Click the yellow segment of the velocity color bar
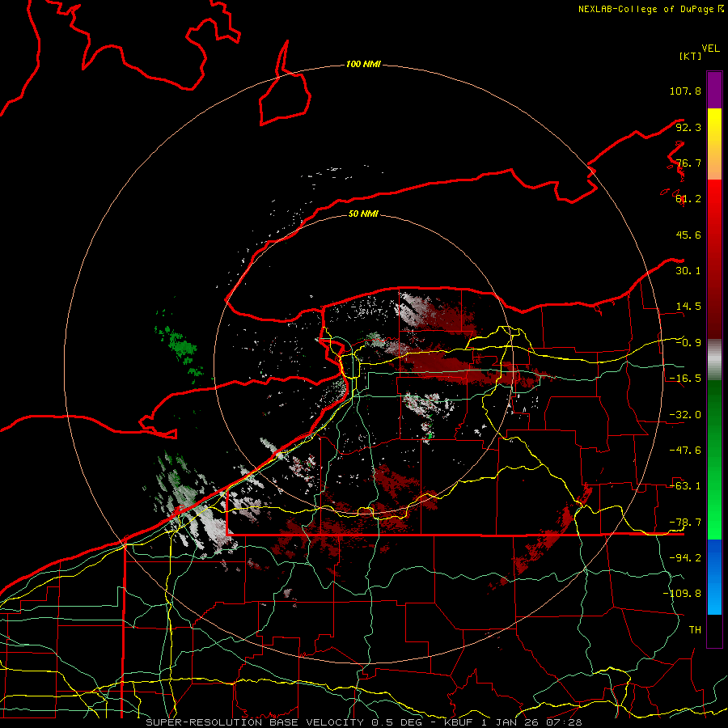The image size is (728, 728). pos(714,125)
